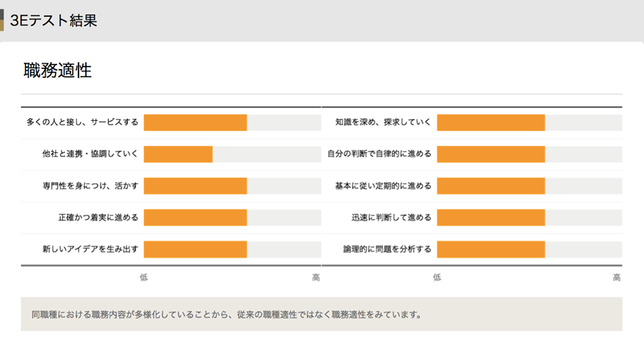The image size is (644, 349).
Task: Click the 専門性を身につけ、活かす bar
Action: click(x=195, y=186)
